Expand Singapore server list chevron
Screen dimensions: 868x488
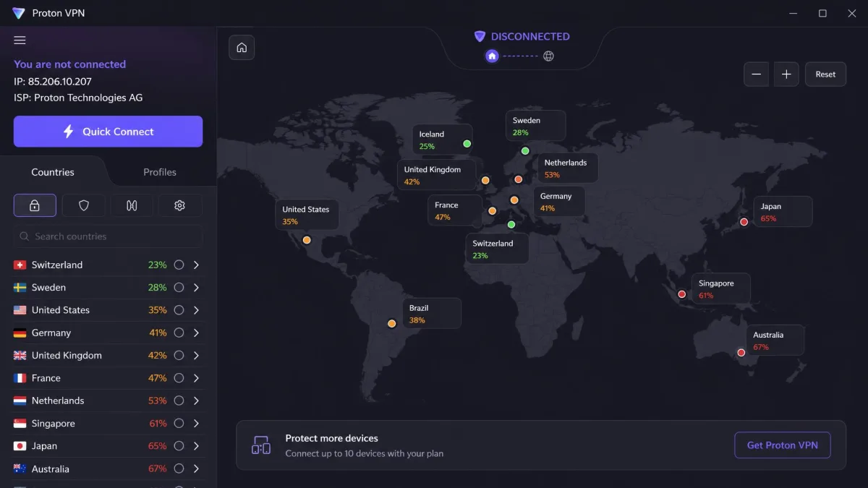(196, 423)
